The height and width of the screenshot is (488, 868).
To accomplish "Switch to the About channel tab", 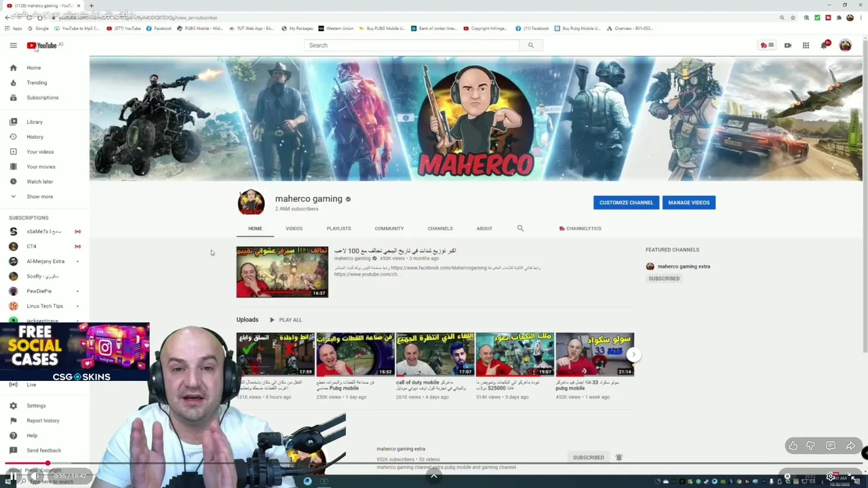I will point(484,228).
